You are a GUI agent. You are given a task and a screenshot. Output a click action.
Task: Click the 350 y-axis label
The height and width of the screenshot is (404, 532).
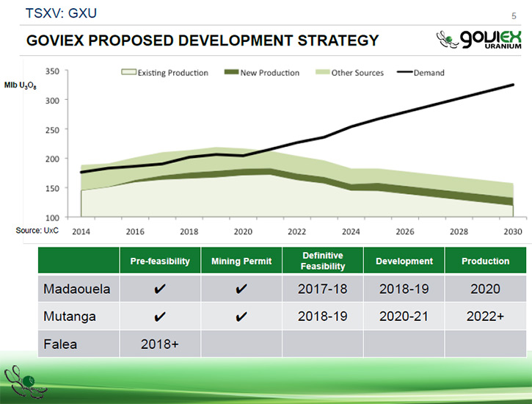[52, 71]
